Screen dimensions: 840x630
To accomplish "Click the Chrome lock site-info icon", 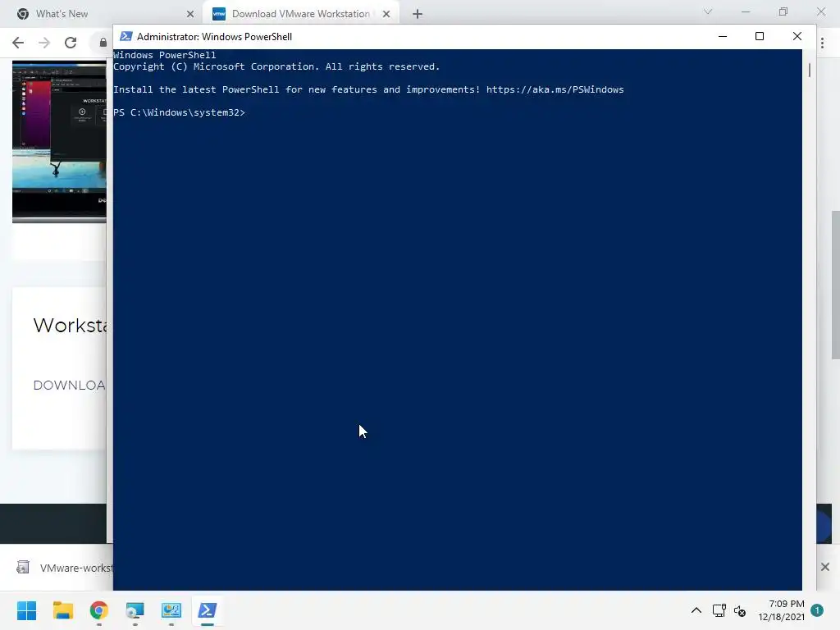I will 103,43.
